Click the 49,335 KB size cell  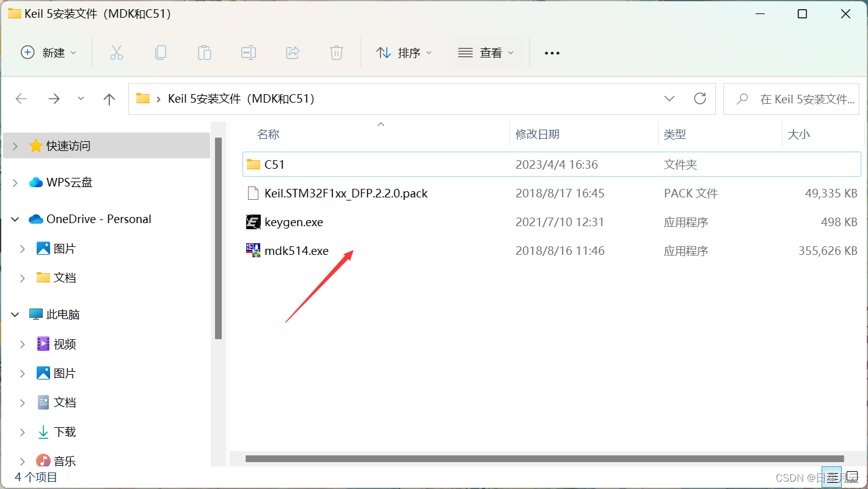point(831,193)
